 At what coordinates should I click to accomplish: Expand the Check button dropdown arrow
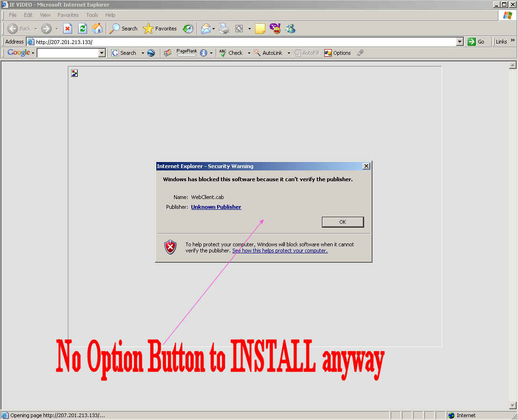click(x=249, y=53)
